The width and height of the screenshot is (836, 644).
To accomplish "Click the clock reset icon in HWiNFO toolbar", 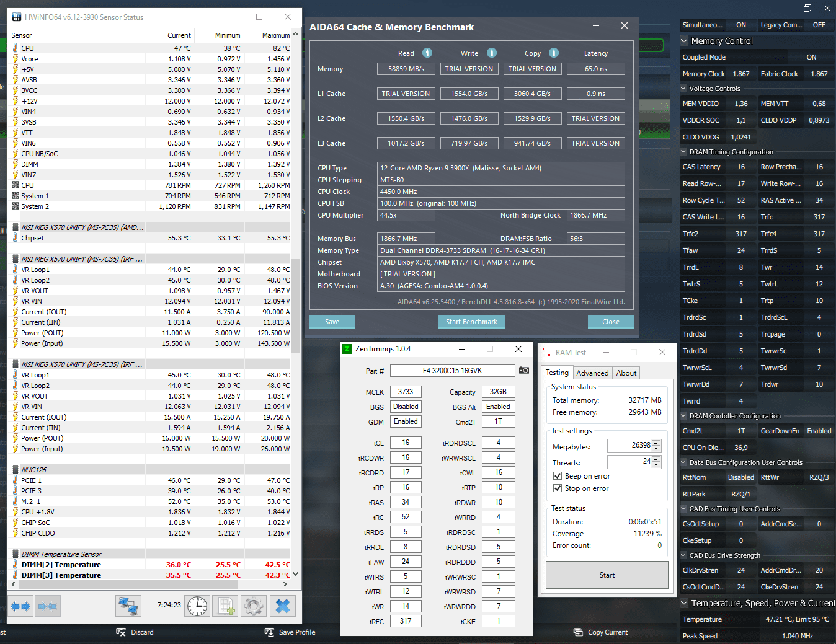I will click(x=198, y=606).
